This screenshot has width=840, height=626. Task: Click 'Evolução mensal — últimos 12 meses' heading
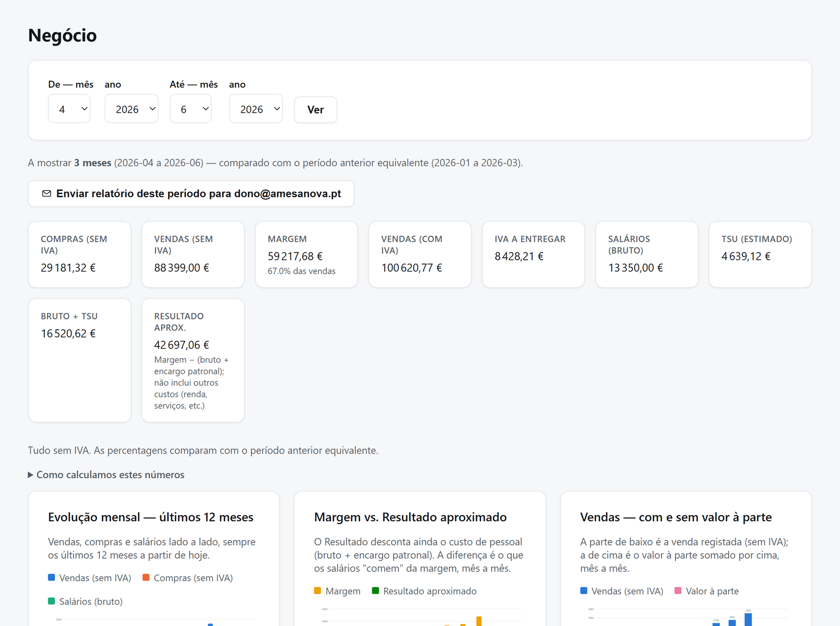[151, 517]
